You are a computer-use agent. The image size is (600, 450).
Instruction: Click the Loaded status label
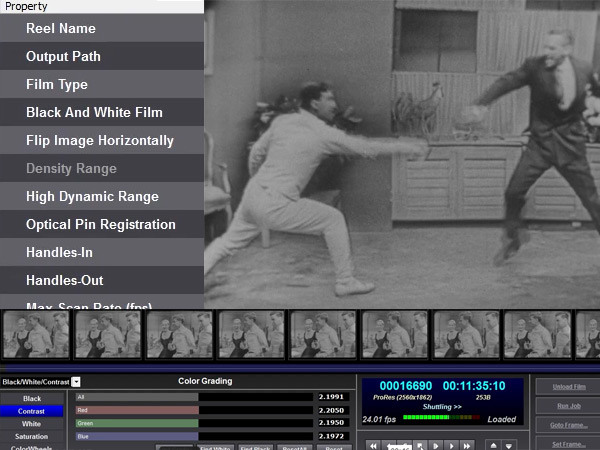[x=502, y=419]
